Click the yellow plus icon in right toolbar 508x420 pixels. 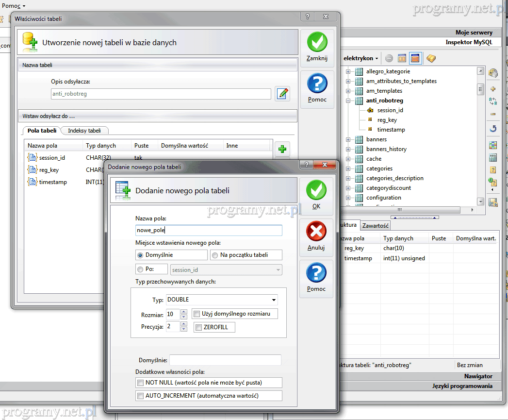pos(493,89)
